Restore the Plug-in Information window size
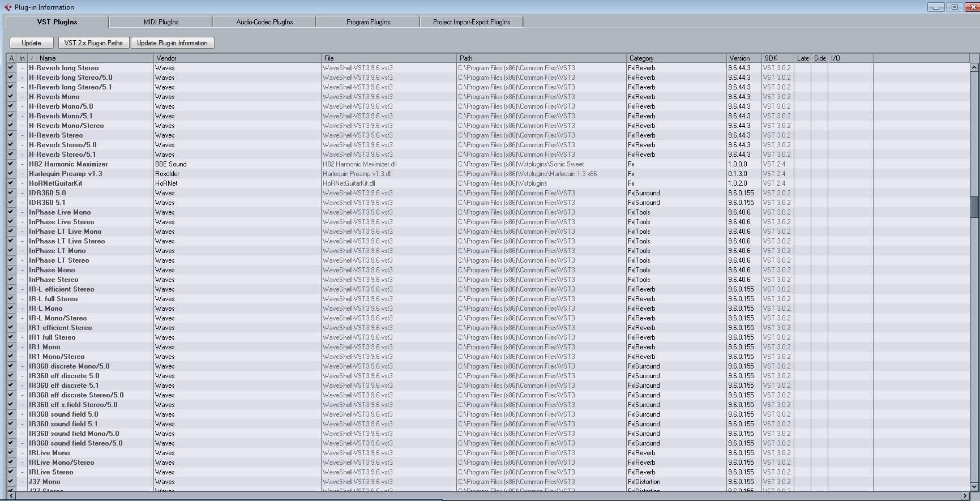This screenshot has height=501, width=980. coord(955,7)
